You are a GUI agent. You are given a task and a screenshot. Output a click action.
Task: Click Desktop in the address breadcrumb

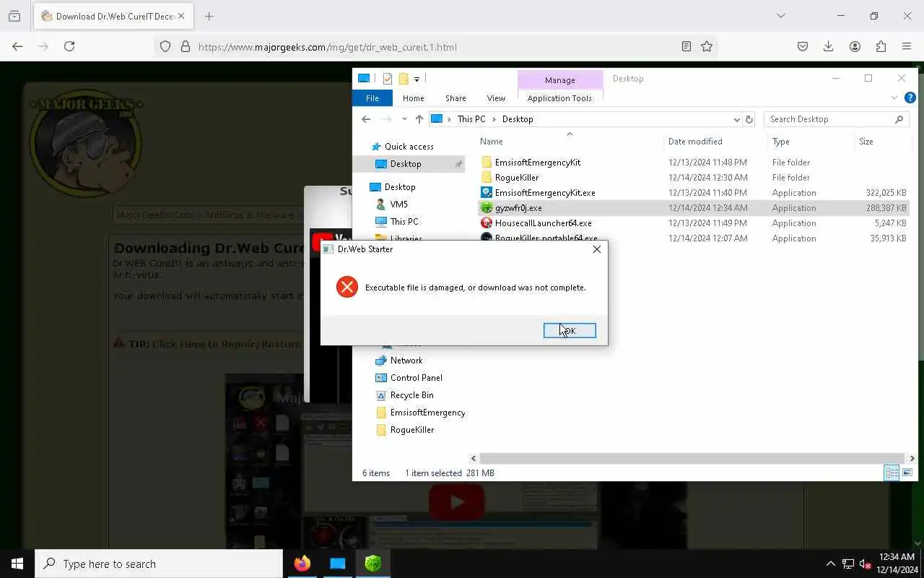click(518, 119)
